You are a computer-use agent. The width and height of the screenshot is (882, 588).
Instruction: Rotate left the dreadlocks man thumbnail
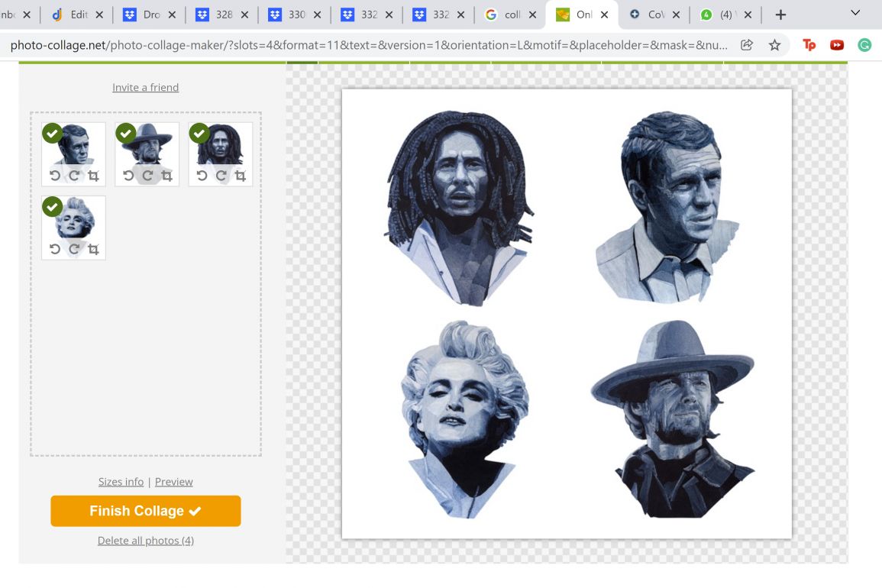[x=202, y=176]
